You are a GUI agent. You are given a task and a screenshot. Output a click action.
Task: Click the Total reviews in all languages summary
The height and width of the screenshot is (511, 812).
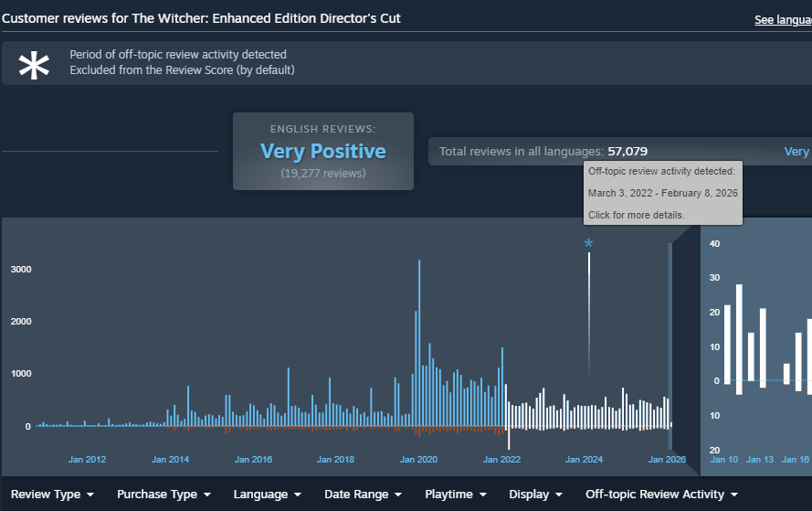coord(543,152)
